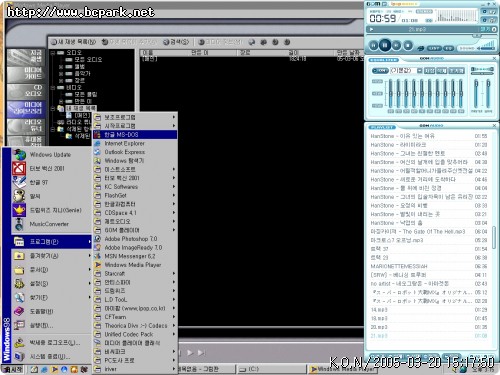
Task: Click Show Desktop quick launch icon
Action: coord(34,369)
